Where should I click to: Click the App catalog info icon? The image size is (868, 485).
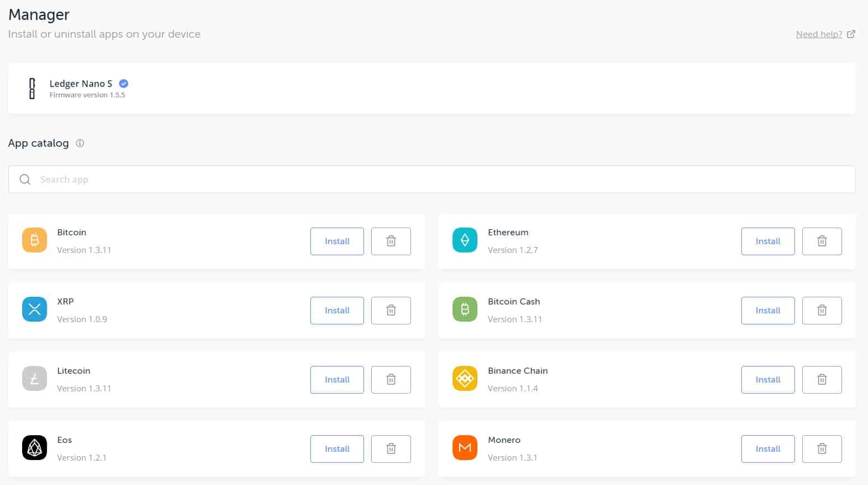pos(80,143)
